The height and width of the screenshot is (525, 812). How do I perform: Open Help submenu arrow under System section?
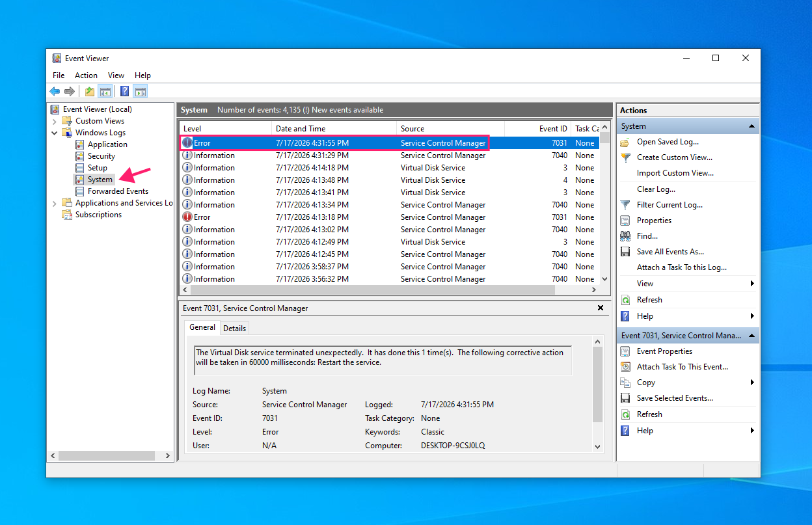(752, 316)
